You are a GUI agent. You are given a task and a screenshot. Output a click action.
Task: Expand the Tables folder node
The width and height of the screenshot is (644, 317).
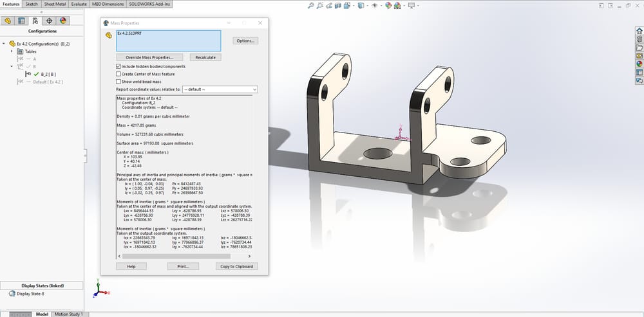click(x=12, y=51)
